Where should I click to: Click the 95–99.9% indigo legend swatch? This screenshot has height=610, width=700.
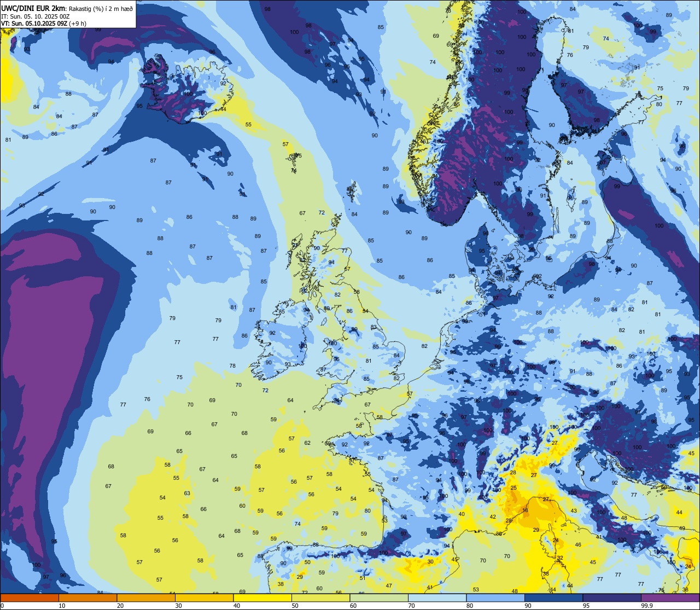point(612,597)
